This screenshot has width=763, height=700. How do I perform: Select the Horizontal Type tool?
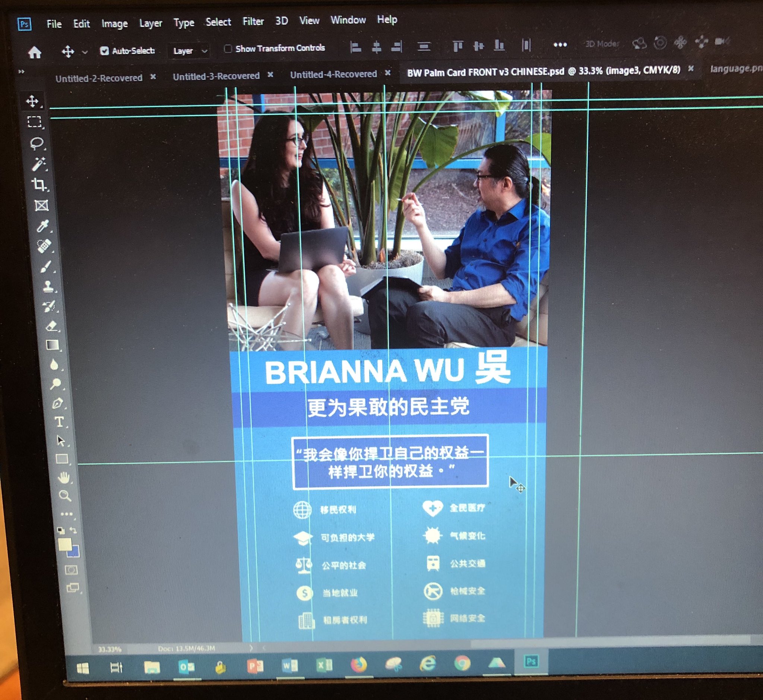tap(59, 422)
